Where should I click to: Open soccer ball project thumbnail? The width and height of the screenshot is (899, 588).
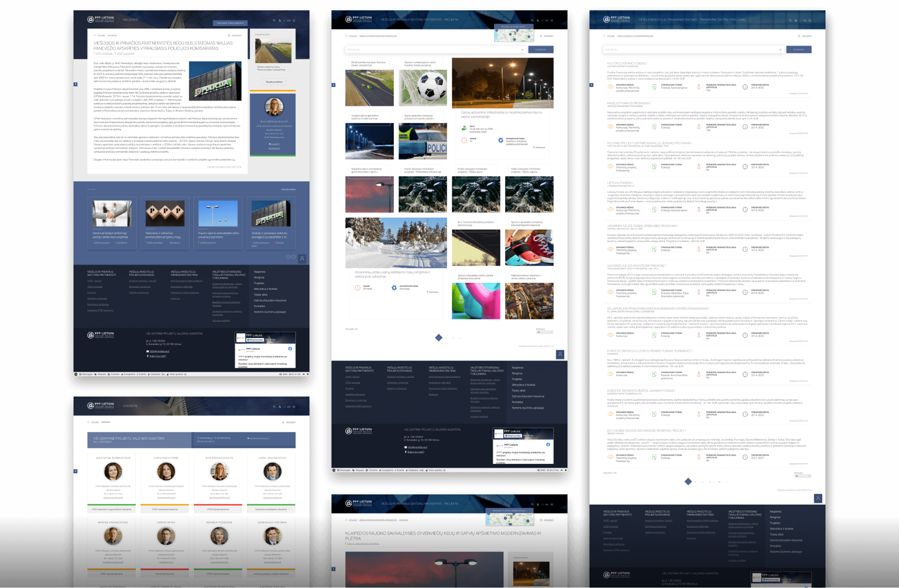(422, 88)
